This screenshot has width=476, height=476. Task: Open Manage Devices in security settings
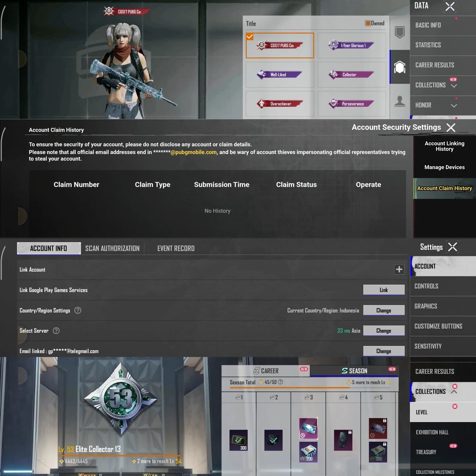click(444, 167)
